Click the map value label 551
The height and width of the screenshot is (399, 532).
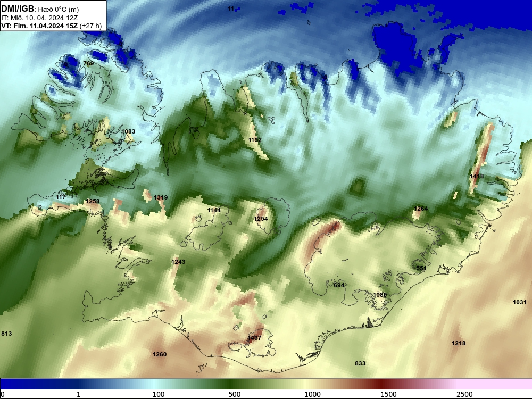pos(421,268)
